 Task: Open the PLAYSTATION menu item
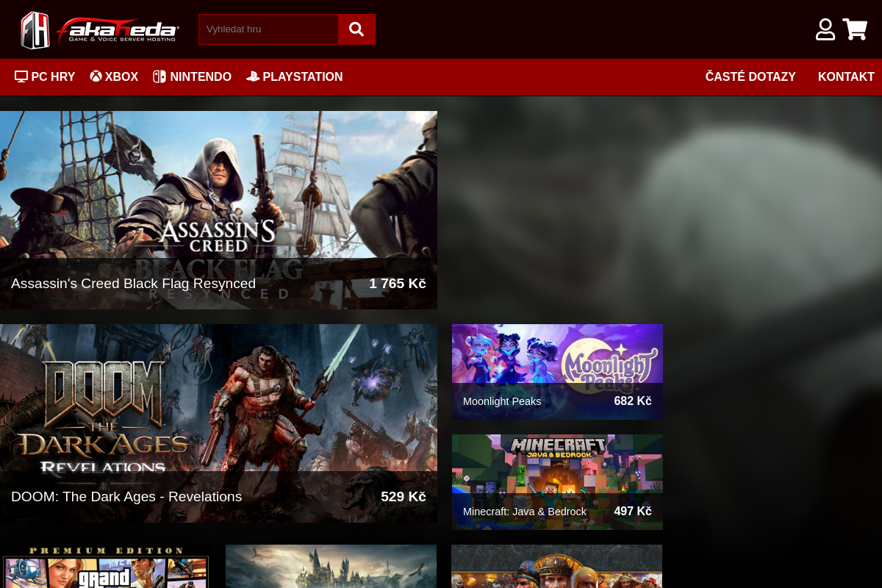295,76
